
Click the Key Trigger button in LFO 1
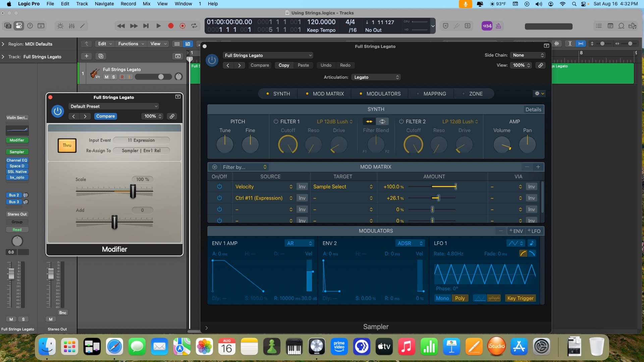tap(520, 298)
